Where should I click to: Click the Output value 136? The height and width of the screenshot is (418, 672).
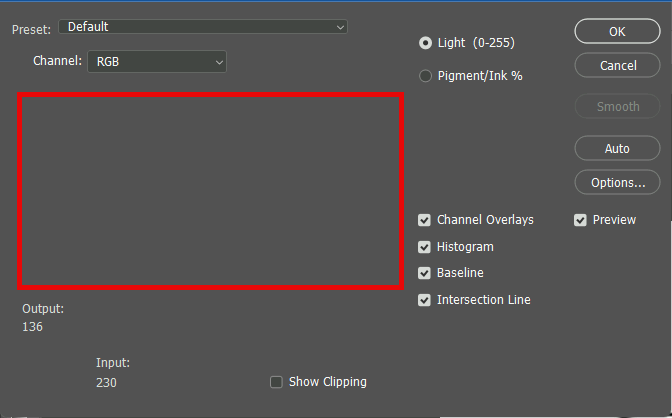(33, 327)
